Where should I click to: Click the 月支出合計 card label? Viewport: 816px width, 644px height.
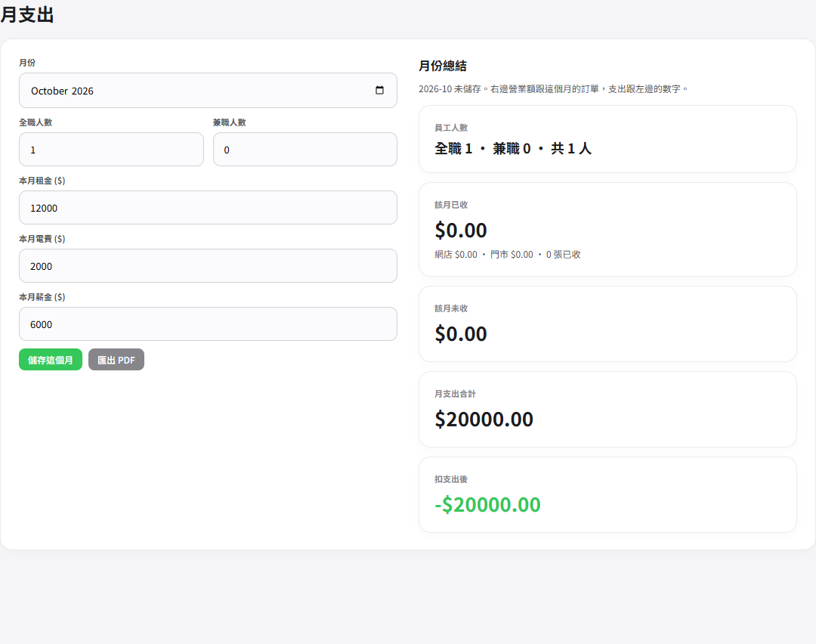pos(456,394)
